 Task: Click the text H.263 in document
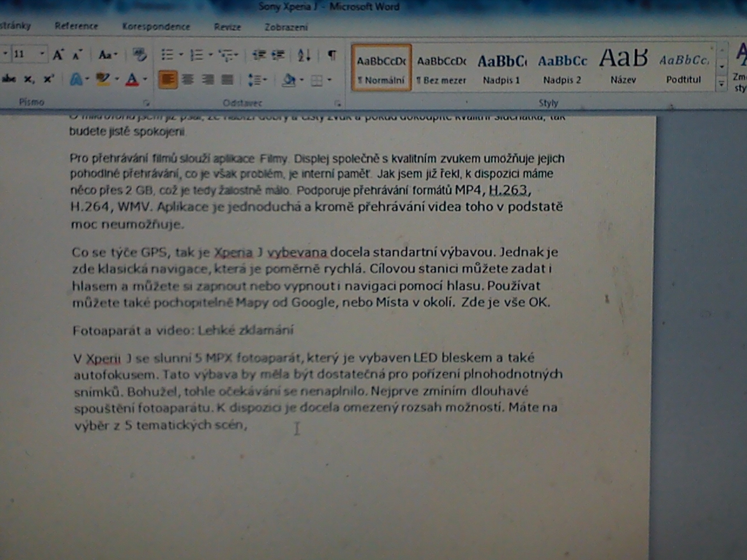508,190
